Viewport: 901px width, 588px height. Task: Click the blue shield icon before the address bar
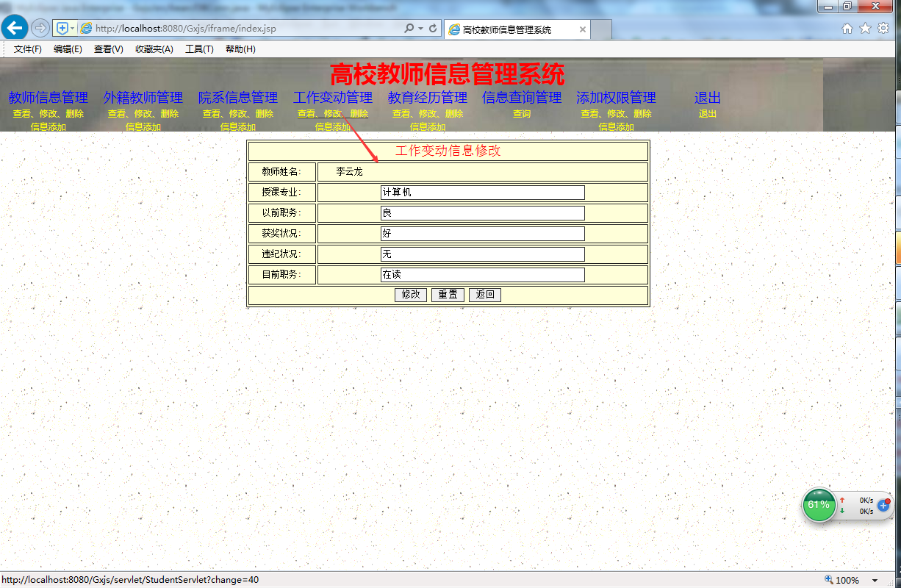62,29
